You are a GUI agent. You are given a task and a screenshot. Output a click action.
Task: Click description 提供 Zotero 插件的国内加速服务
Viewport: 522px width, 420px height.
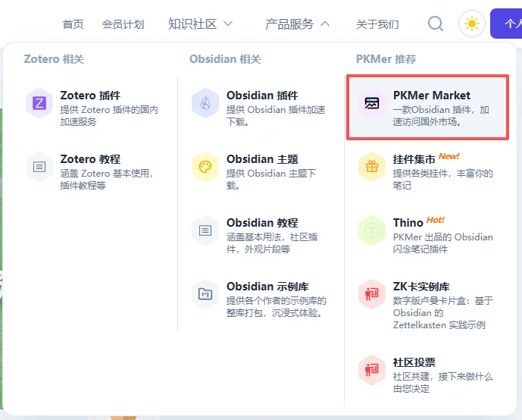pyautogui.click(x=109, y=116)
